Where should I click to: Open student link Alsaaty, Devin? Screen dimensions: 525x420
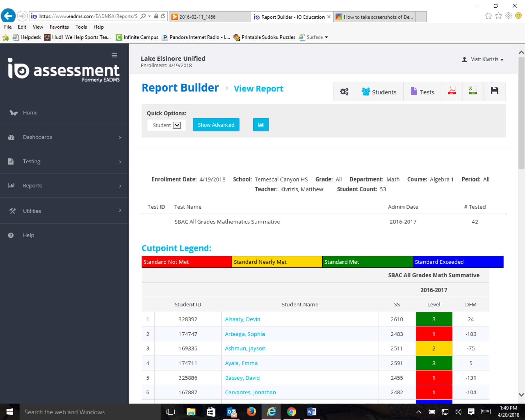point(242,319)
